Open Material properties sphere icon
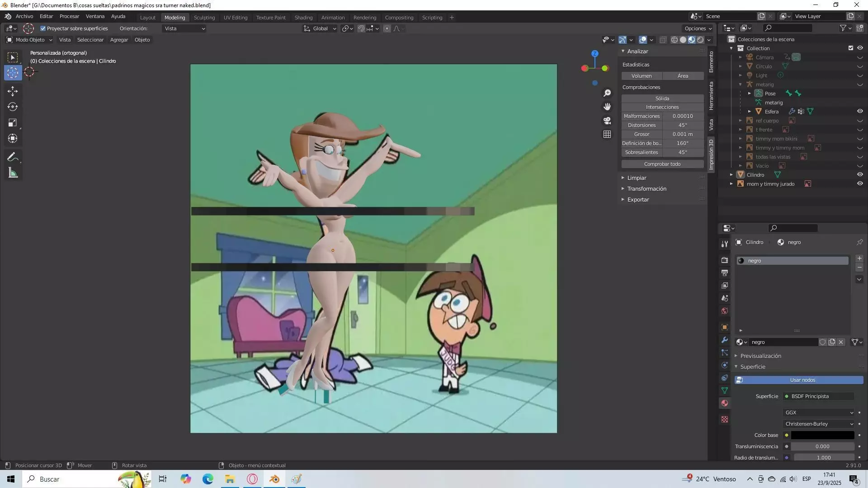This screenshot has width=868, height=488. pyautogui.click(x=725, y=403)
